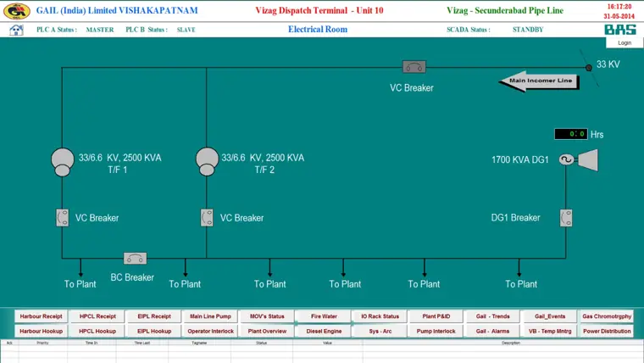Viewport: 644px width, 363px height.
Task: Click the Main Incomer Line arrow
Action: (x=539, y=81)
